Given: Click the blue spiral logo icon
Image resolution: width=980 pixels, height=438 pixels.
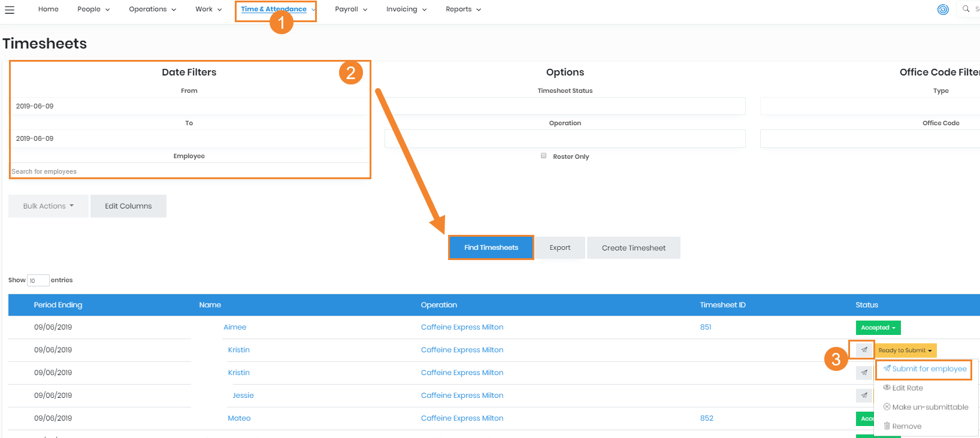Looking at the screenshot, I should tap(943, 10).
